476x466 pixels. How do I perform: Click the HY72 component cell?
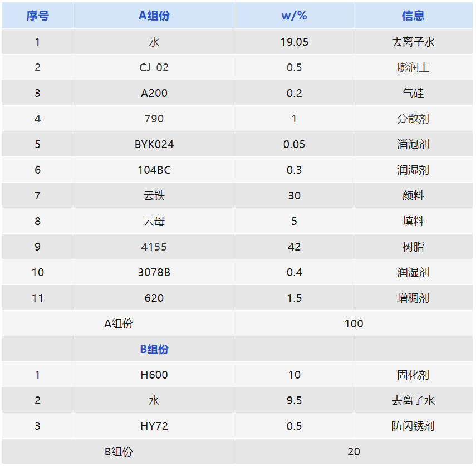[x=154, y=426]
